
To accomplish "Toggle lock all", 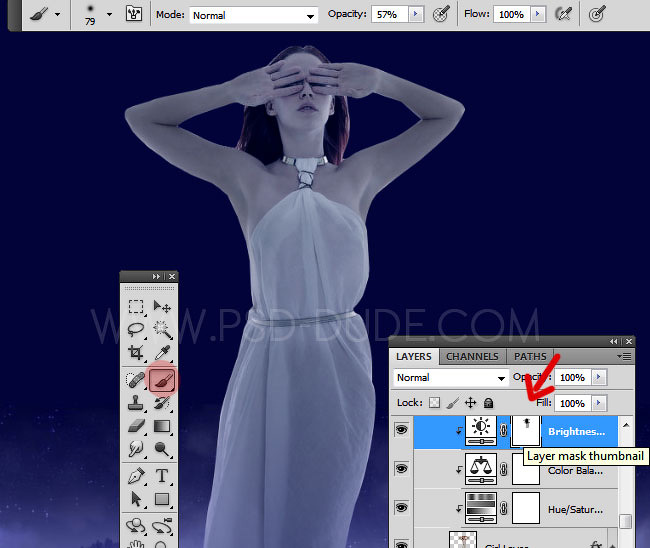I will click(488, 403).
